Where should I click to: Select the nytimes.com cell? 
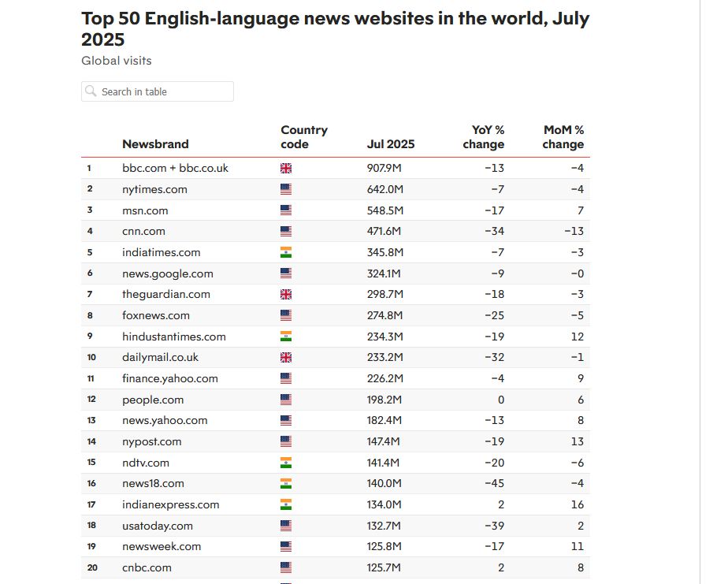coord(154,190)
